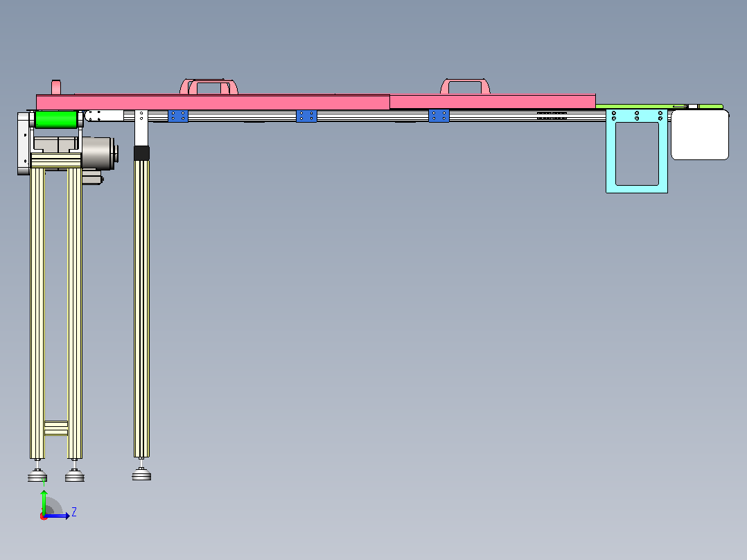Pick the gray drive motor cylinder
747x560 pixels.
(100, 153)
